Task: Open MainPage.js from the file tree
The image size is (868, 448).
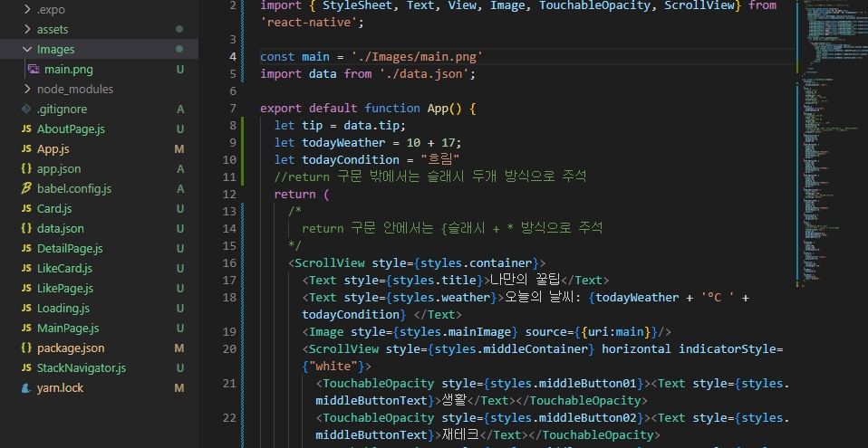Action: (x=68, y=328)
